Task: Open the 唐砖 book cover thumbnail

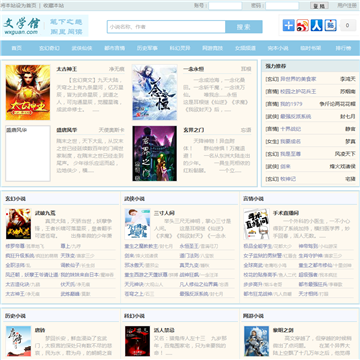Action: tap(18, 341)
